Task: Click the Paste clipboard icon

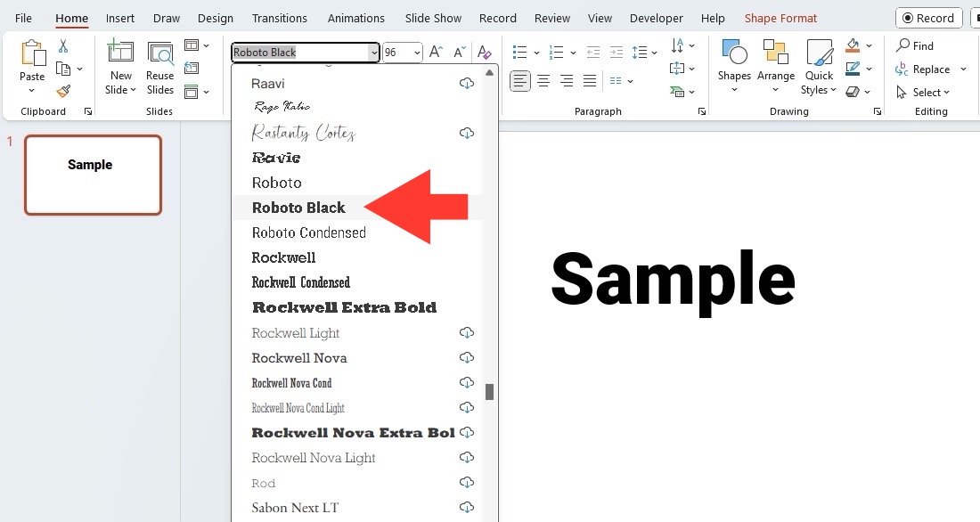Action: [32, 53]
